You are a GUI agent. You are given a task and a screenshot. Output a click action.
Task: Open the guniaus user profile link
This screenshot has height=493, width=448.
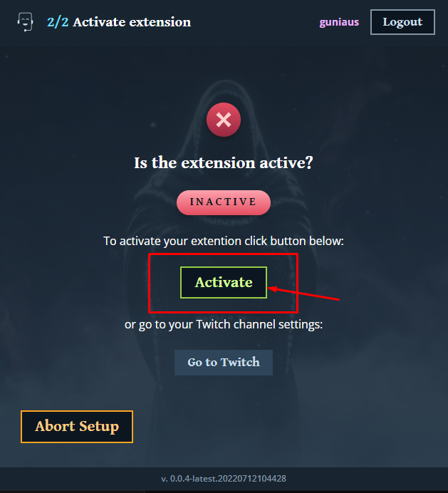(x=339, y=22)
